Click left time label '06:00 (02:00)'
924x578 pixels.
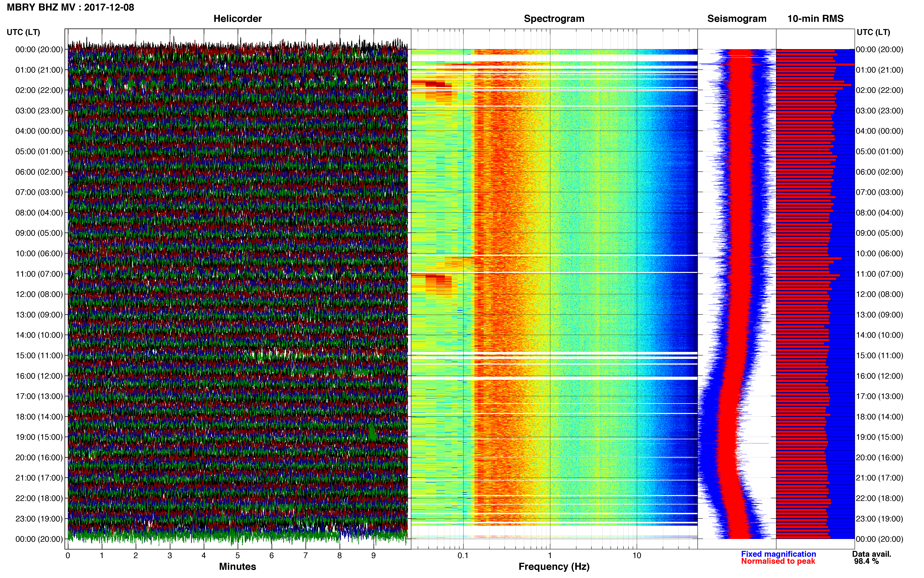tap(39, 172)
